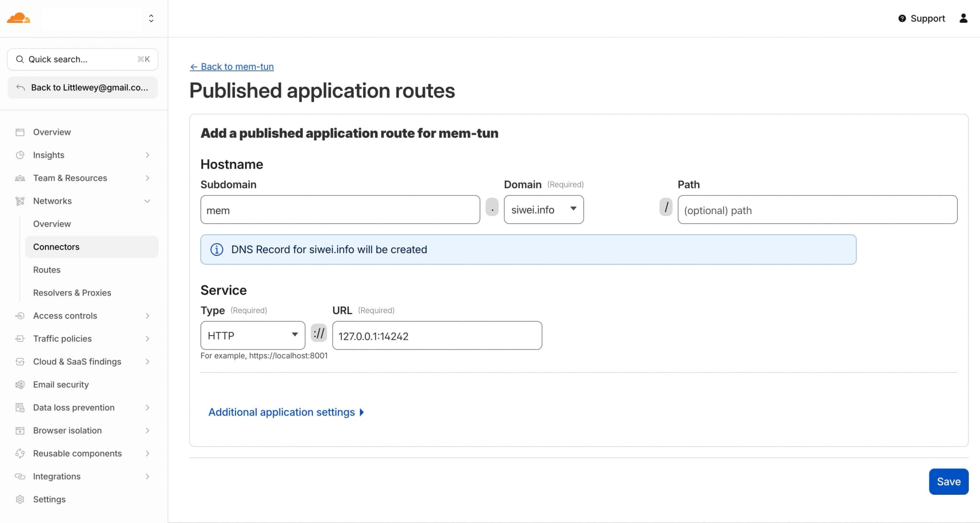Click the user profile icon
980x523 pixels.
[964, 18]
